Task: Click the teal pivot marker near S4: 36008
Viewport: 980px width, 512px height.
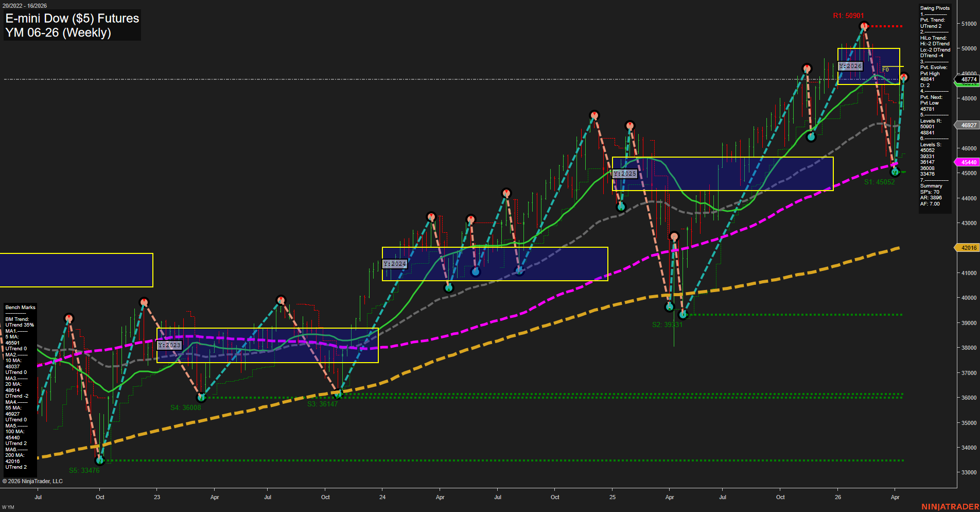Action: 201,397
